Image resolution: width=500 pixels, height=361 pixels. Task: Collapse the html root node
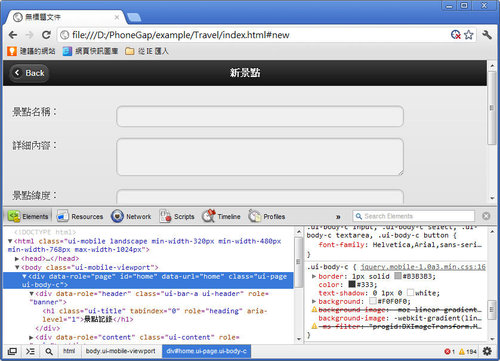coord(10,241)
